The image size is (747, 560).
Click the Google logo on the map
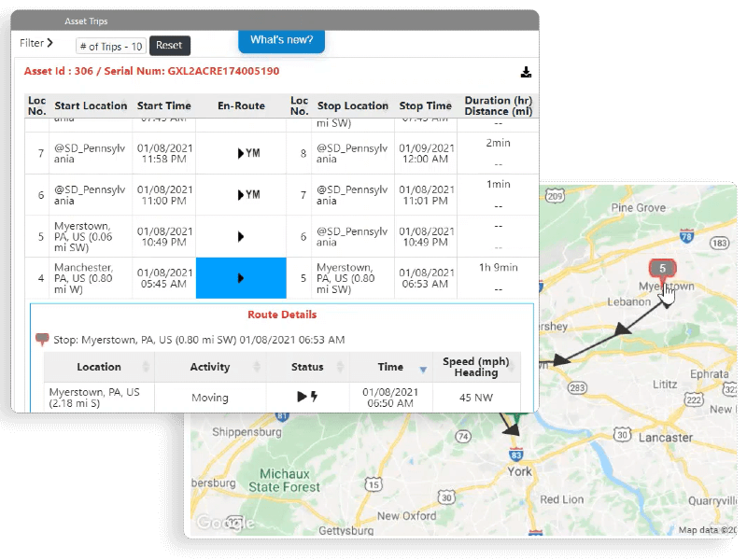pyautogui.click(x=225, y=523)
